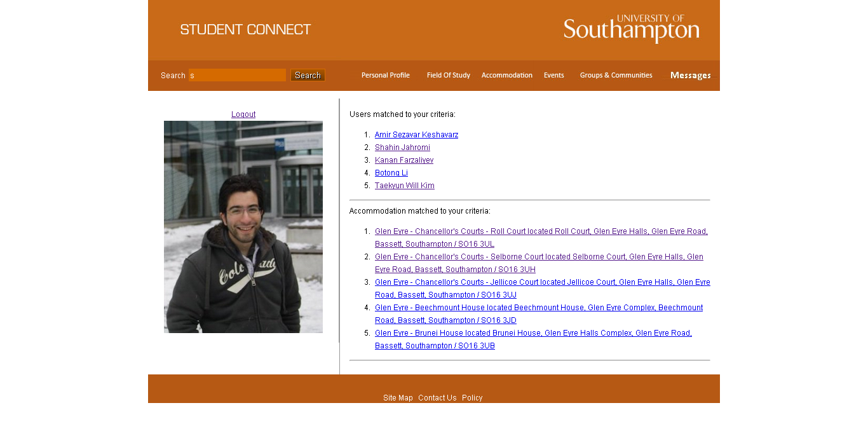View Kanan Farzaliyev's profile
Image resolution: width=868 pixels, height=424 pixels.
click(x=404, y=160)
